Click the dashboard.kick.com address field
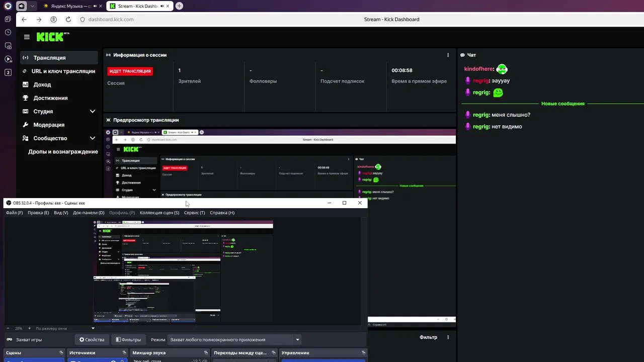 point(111,20)
